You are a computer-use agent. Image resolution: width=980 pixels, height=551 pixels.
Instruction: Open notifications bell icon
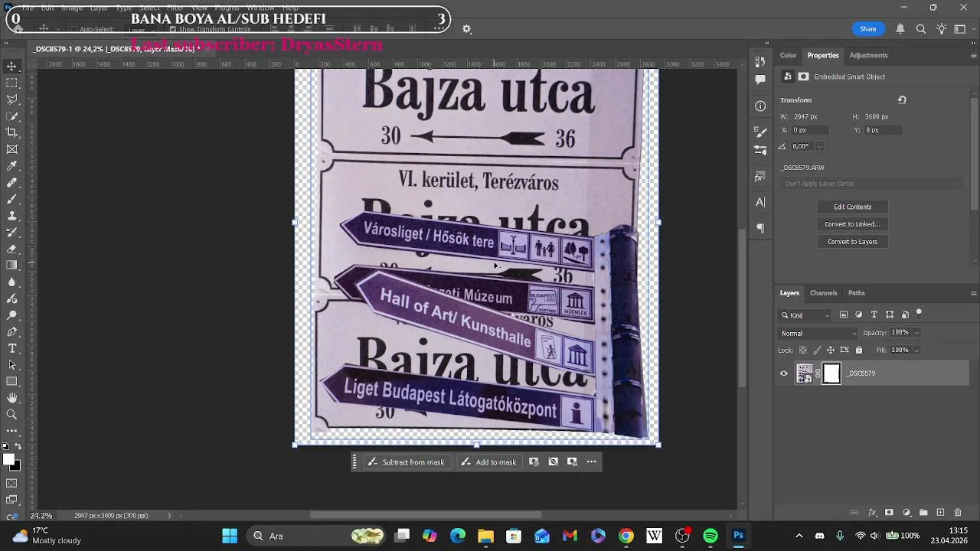pyautogui.click(x=900, y=29)
